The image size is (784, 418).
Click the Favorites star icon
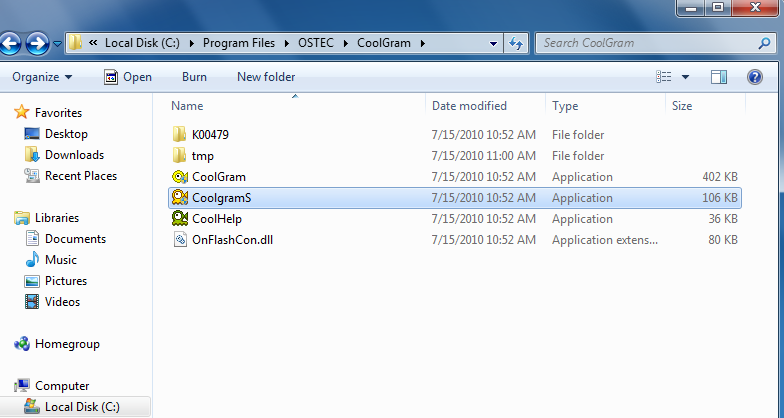[22, 112]
